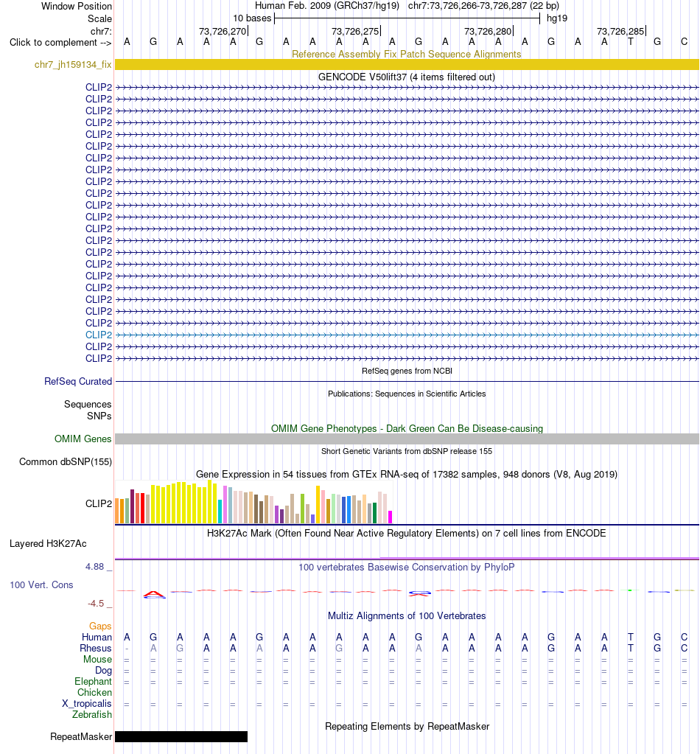The height and width of the screenshot is (754, 700).
Task: Open the 'Gene Expression in 54 tissues' GTEx title
Action: 407,474
